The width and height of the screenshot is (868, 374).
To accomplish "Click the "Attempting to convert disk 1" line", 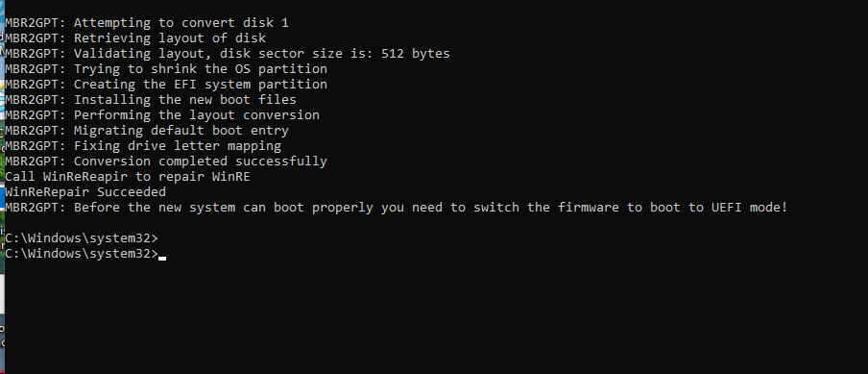I will (147, 23).
